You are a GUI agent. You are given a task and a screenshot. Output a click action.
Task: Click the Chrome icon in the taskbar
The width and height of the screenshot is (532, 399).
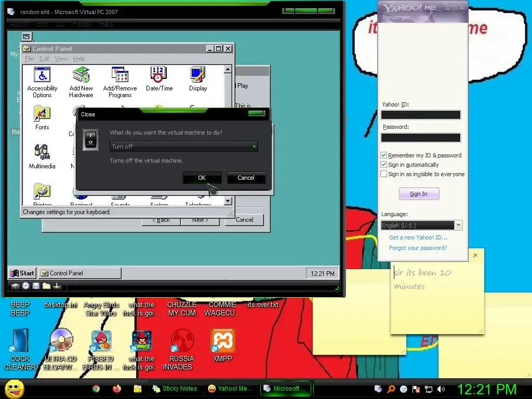click(x=96, y=389)
